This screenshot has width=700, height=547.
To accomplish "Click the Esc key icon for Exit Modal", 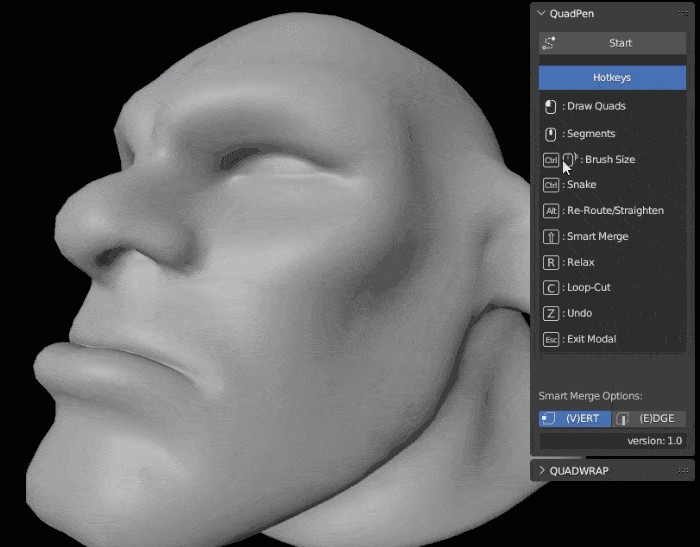I will point(551,339).
